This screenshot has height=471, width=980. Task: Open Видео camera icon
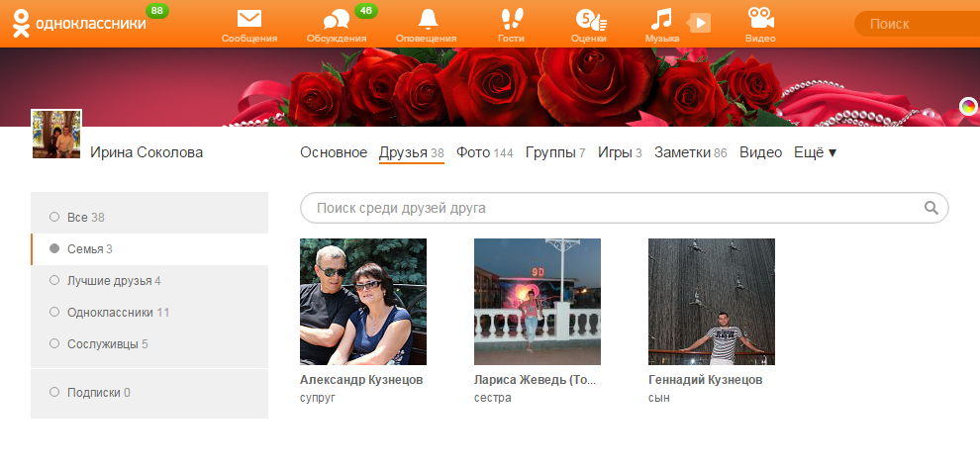[760, 18]
